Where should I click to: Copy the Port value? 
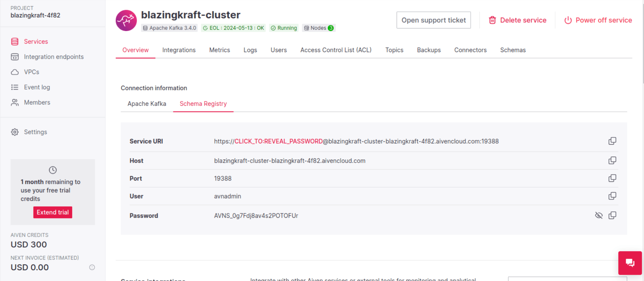coord(612,178)
